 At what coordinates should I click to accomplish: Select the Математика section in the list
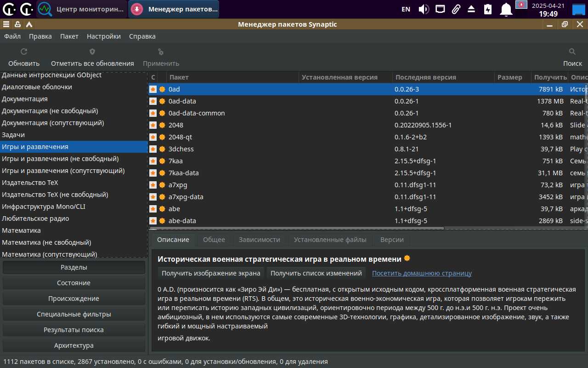(x=73, y=230)
